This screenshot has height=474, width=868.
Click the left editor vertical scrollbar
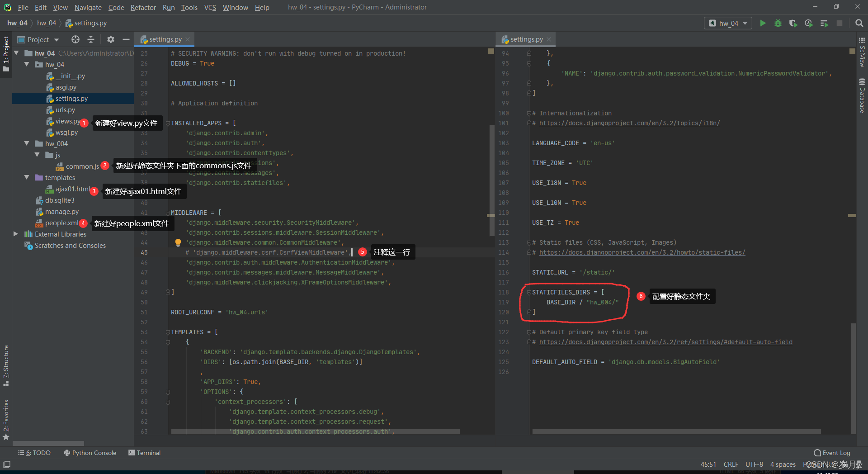(x=492, y=181)
